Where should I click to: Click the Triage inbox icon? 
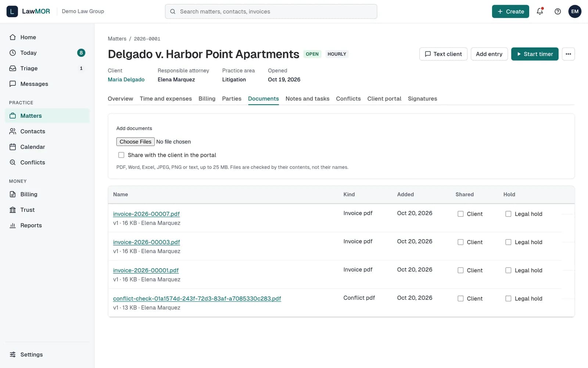coord(13,68)
